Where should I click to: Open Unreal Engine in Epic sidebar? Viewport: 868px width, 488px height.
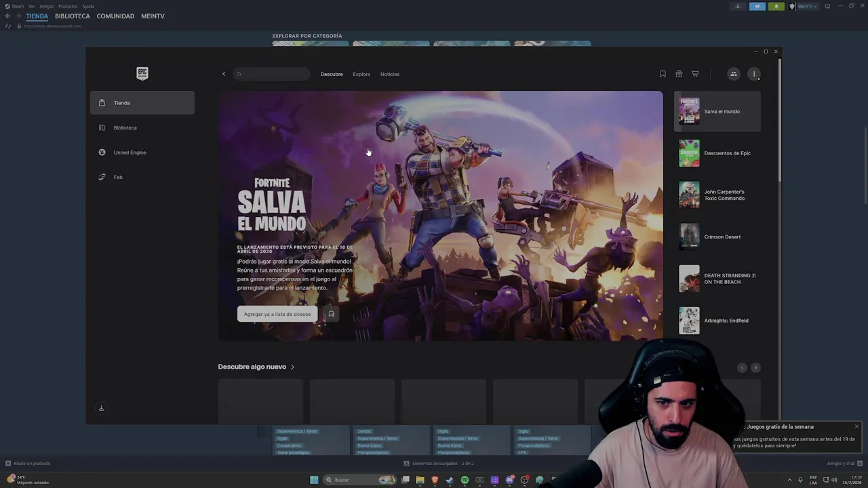[x=142, y=152]
